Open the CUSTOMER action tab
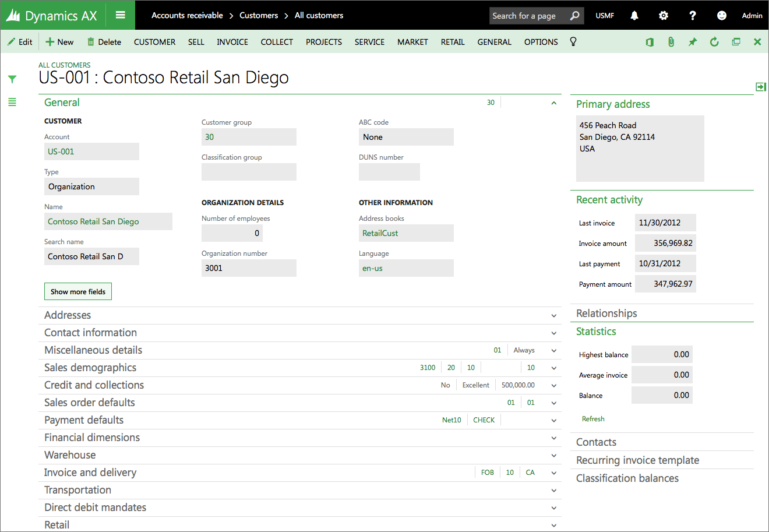769x532 pixels. (154, 42)
